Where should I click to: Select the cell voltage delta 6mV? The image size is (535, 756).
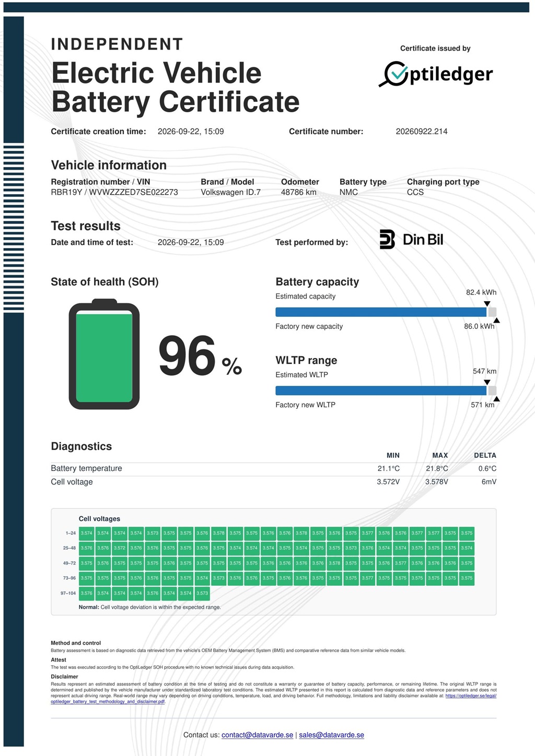pos(489,482)
